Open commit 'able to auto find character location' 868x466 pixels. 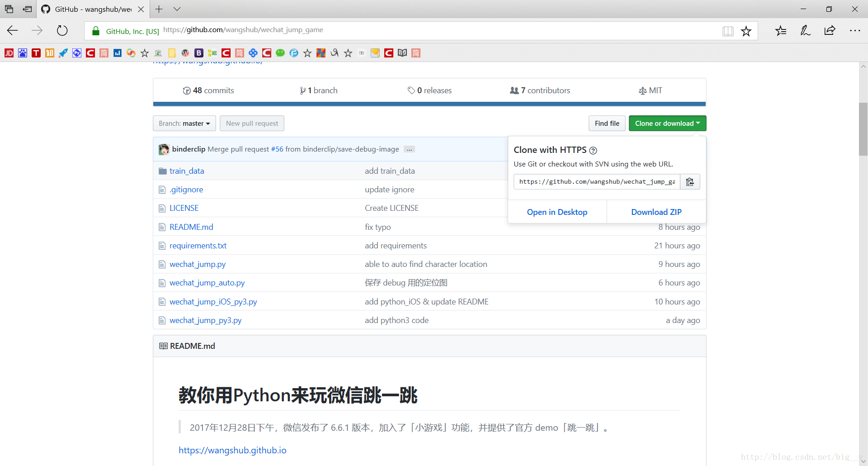426,264
